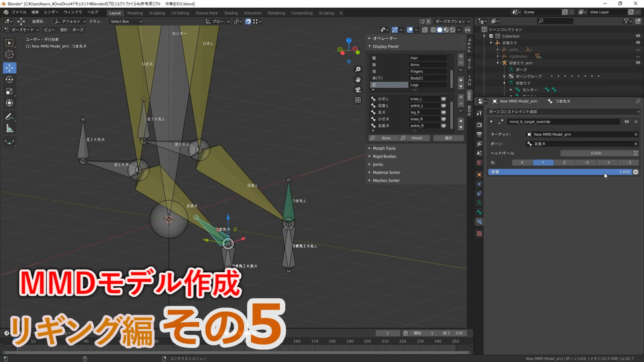Hide 初音ミク_arm with eye icon
The image size is (644, 362).
point(638,63)
